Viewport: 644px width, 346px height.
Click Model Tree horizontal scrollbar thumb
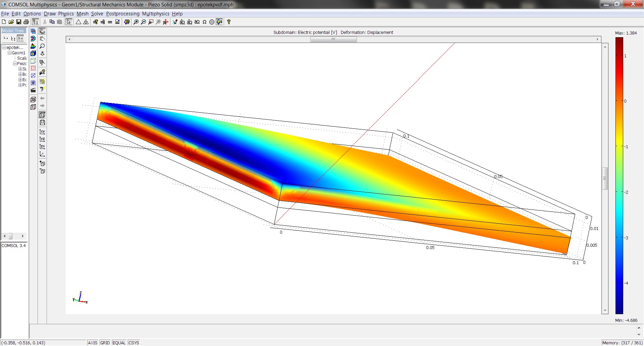point(10,236)
